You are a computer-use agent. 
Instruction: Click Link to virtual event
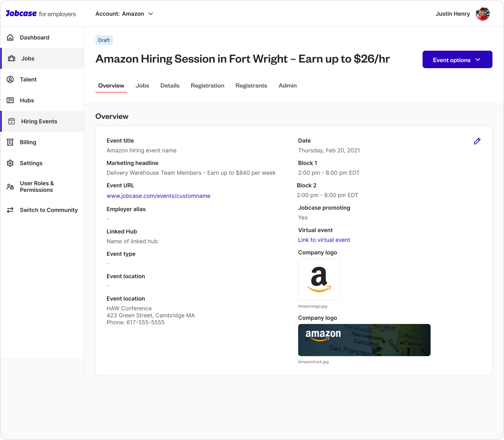coord(324,240)
